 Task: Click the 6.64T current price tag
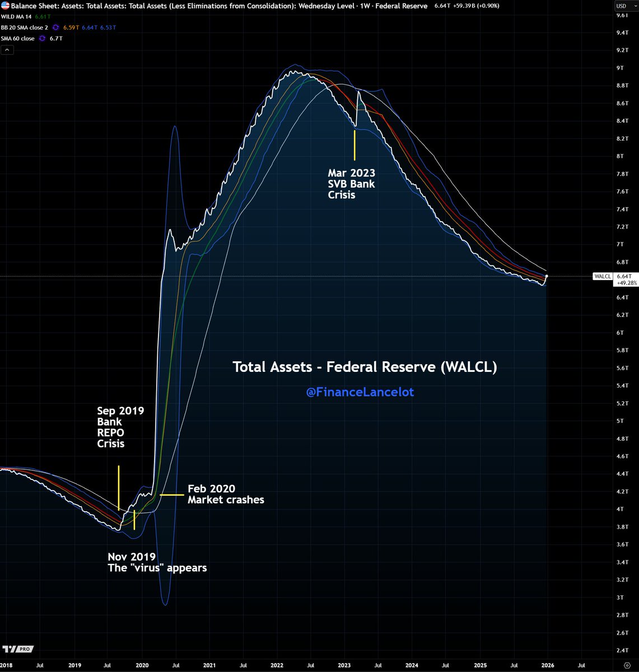click(x=623, y=276)
